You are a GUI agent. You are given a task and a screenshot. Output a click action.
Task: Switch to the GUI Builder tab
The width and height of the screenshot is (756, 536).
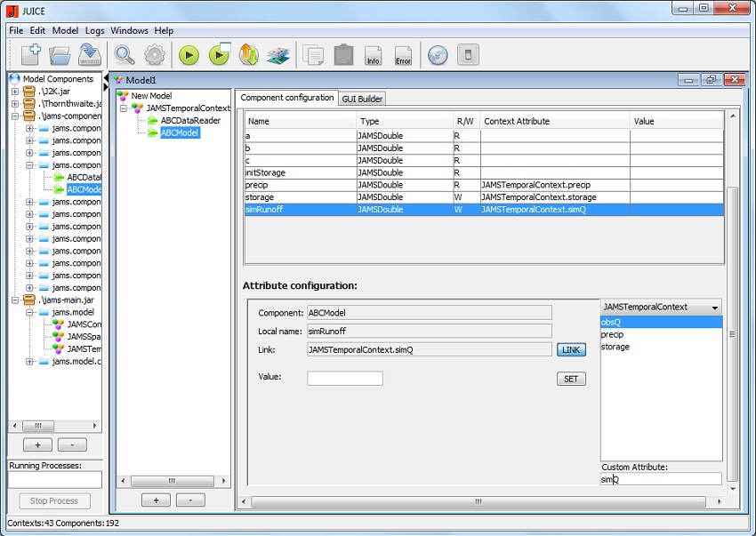(x=362, y=99)
